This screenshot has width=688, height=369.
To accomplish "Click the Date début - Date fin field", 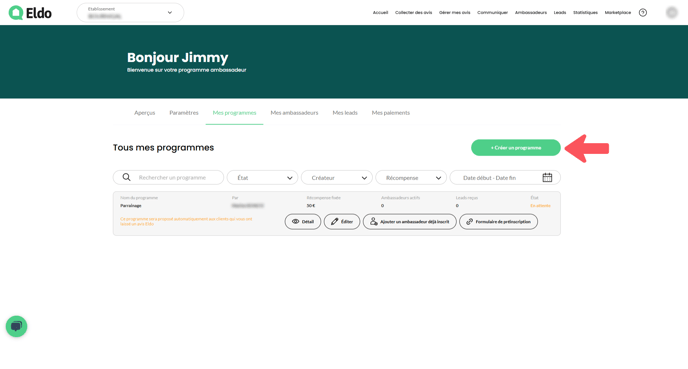I will coord(505,178).
